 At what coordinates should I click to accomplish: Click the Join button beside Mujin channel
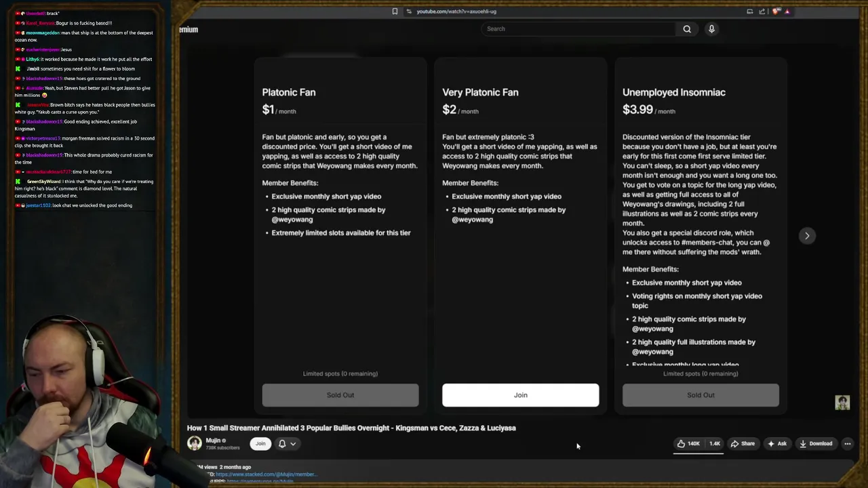[260, 443]
